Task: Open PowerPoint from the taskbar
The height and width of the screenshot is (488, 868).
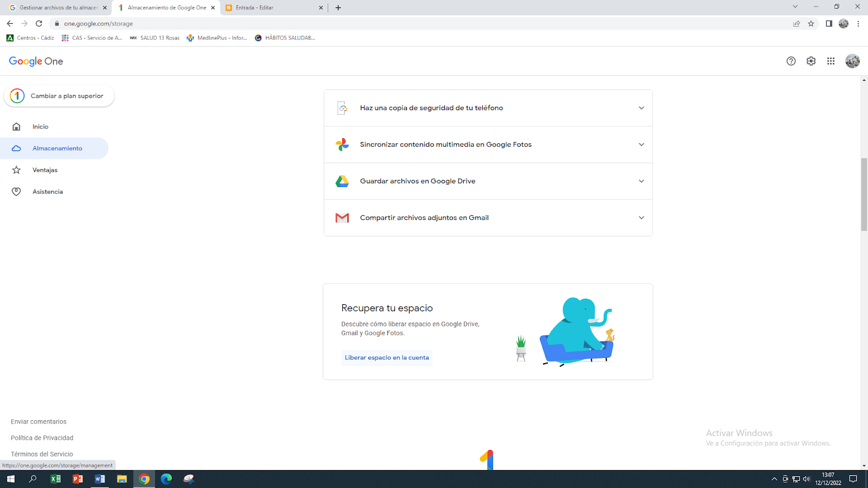Action: pyautogui.click(x=78, y=479)
